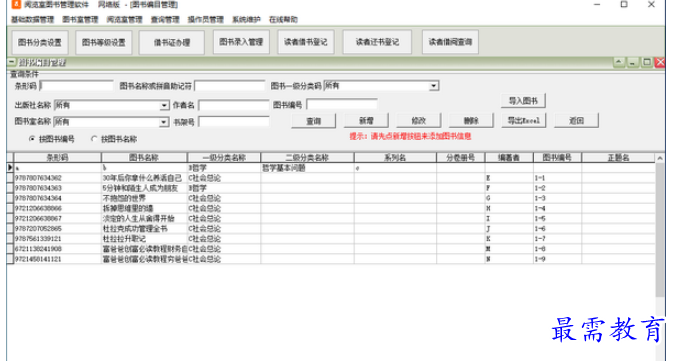Click the 新增 button
The width and height of the screenshot is (673, 361).
(366, 121)
